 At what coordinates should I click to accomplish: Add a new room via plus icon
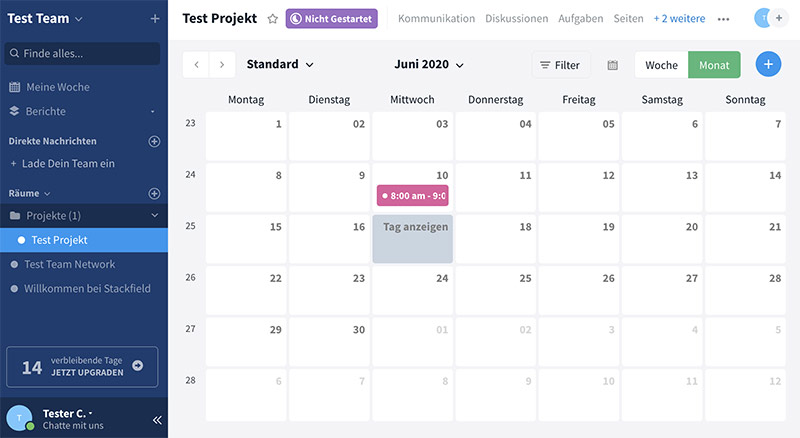(154, 193)
